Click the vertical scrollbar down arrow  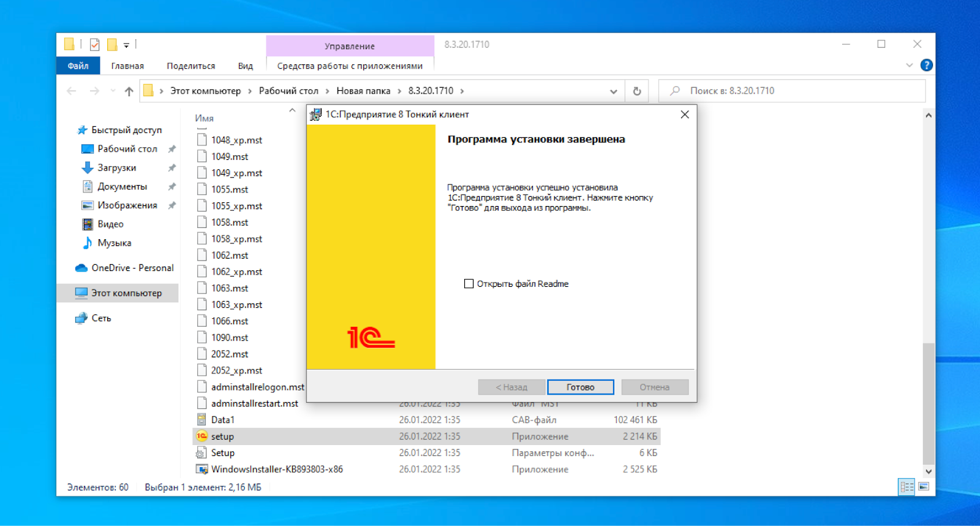tap(929, 471)
